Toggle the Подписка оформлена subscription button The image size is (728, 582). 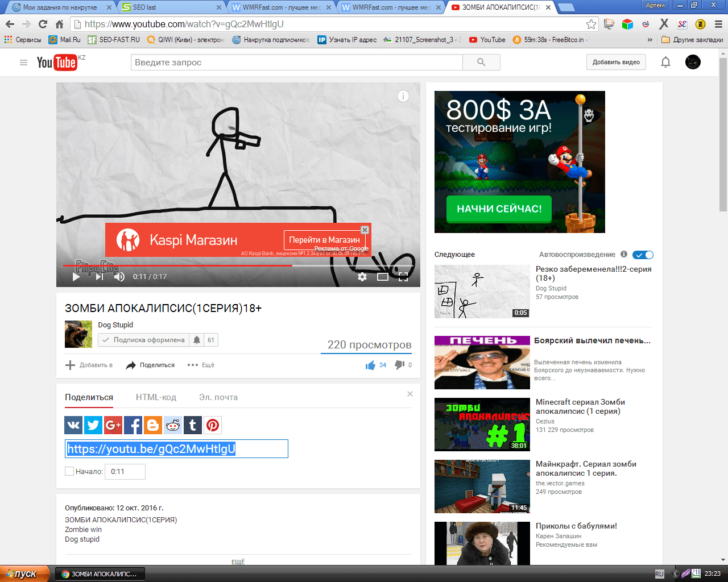tap(144, 340)
